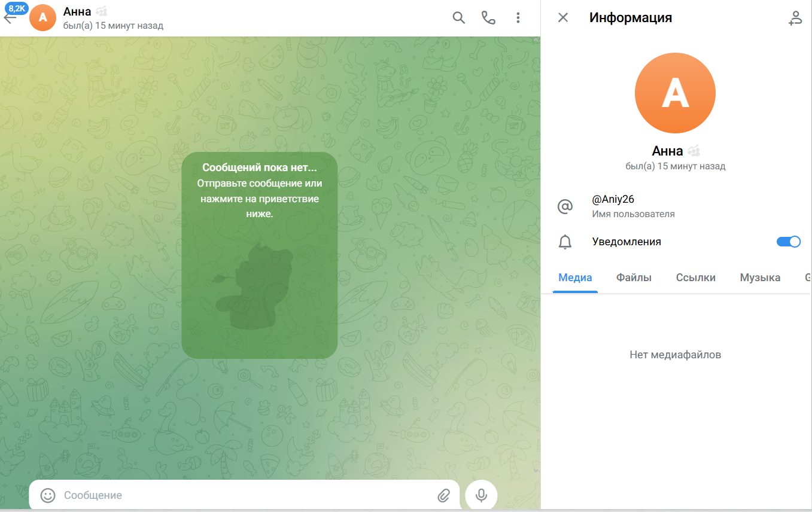Click the notifications bell icon
The width and height of the screenshot is (812, 512).
565,242
